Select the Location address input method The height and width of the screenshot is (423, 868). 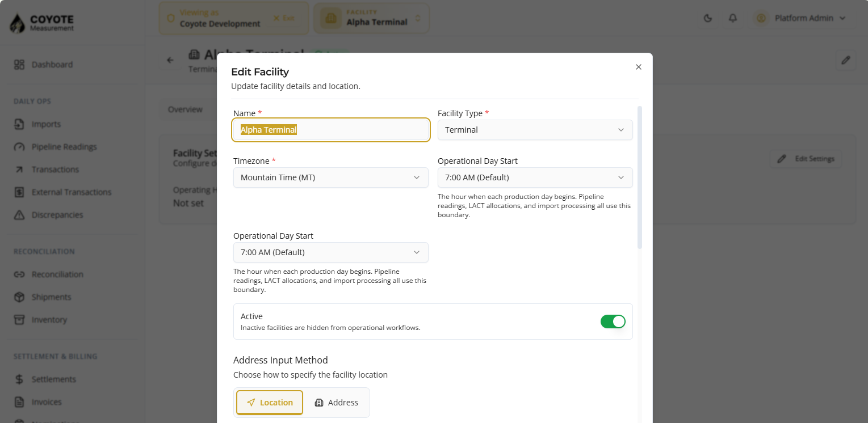(x=270, y=403)
